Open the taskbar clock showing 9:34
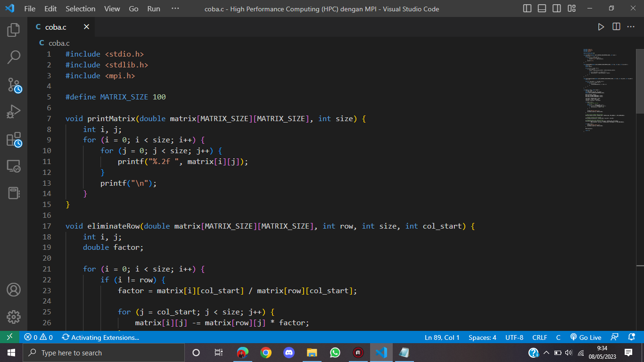This screenshot has height=362, width=644. [x=602, y=353]
